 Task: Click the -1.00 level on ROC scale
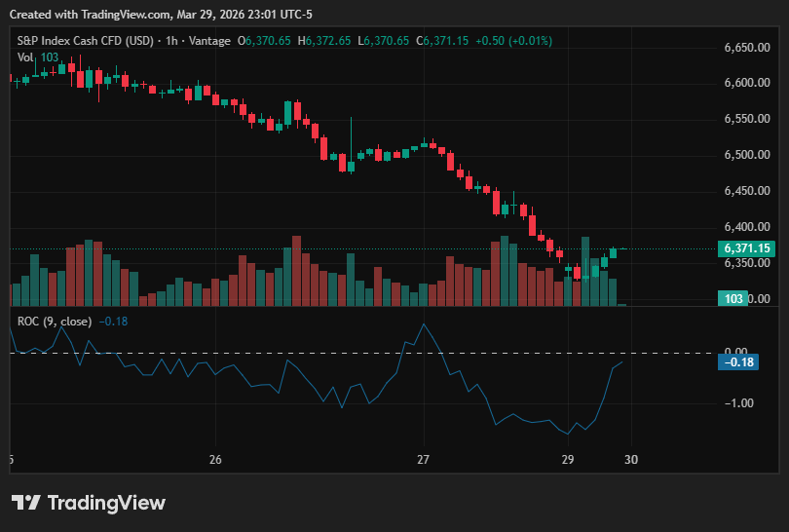[738, 403]
